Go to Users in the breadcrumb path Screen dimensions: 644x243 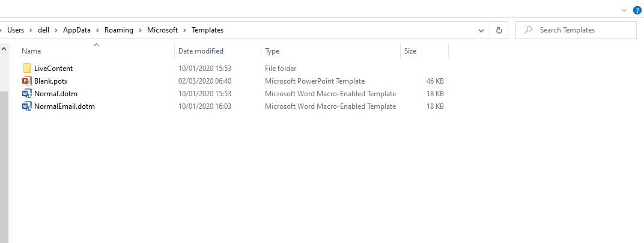[16, 30]
